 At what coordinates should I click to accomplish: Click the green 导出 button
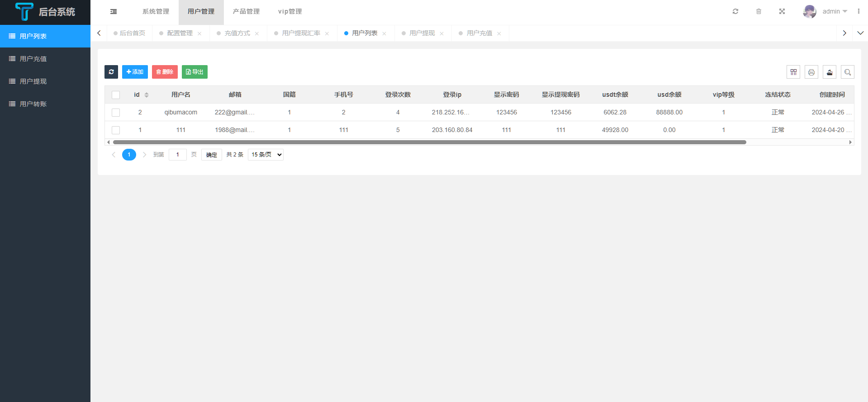194,72
